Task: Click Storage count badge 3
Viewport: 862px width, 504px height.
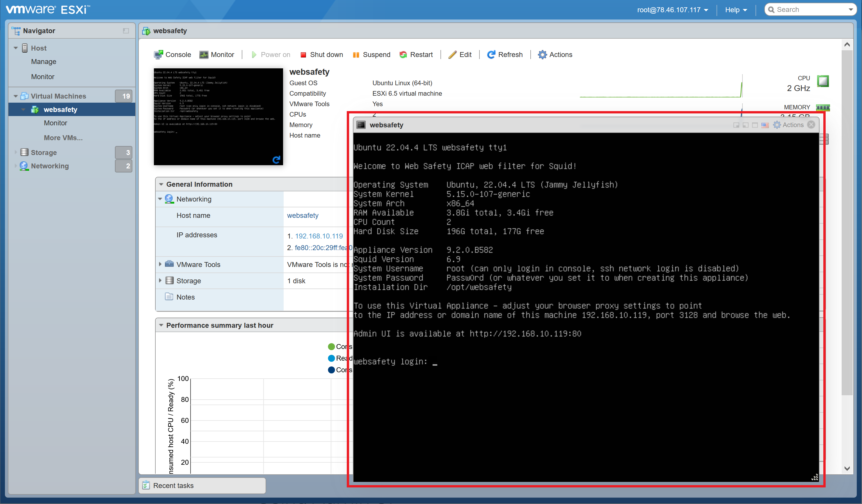Action: point(123,152)
